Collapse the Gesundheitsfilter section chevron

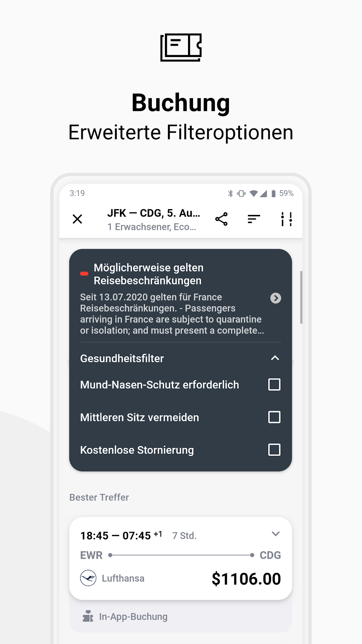point(275,358)
